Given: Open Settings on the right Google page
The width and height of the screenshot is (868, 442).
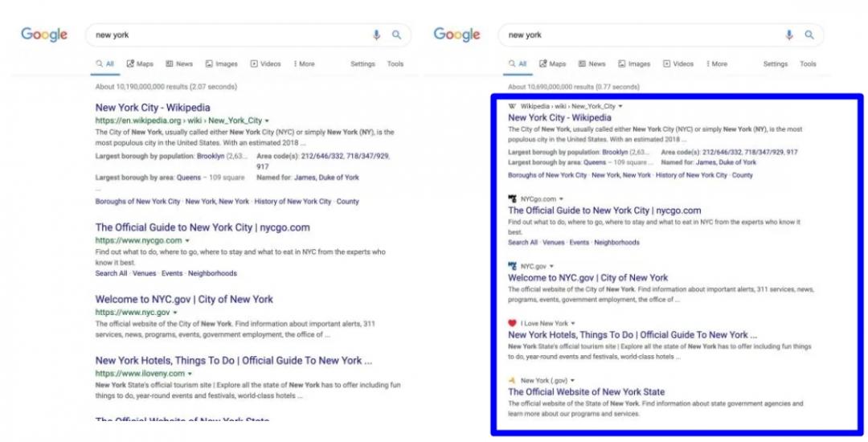Looking at the screenshot, I should [x=775, y=64].
